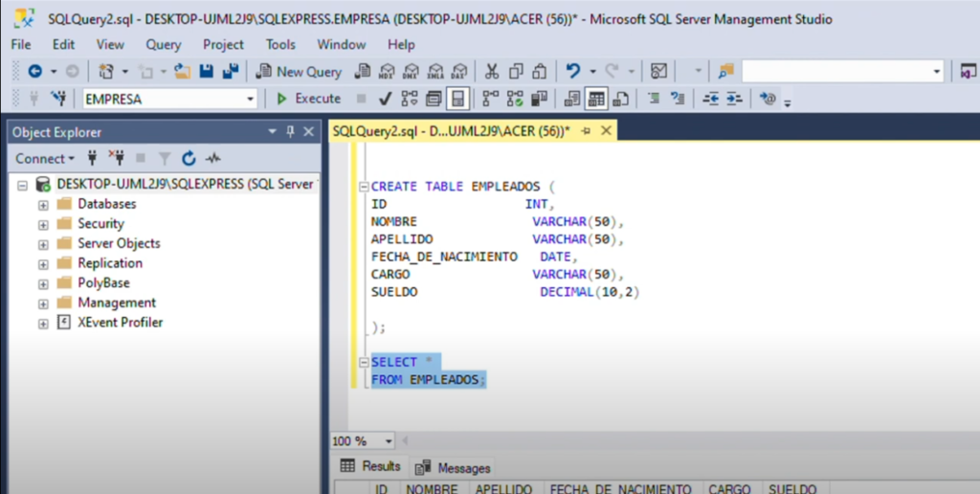This screenshot has width=980, height=494.
Task: Expand the Security folder
Action: [43, 224]
